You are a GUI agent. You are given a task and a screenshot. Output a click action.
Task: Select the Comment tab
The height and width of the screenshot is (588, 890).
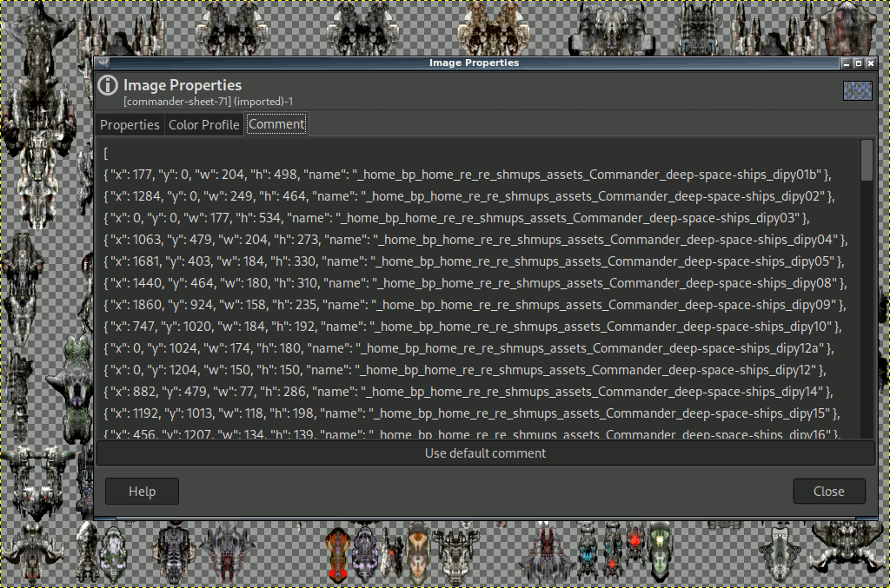pyautogui.click(x=276, y=125)
